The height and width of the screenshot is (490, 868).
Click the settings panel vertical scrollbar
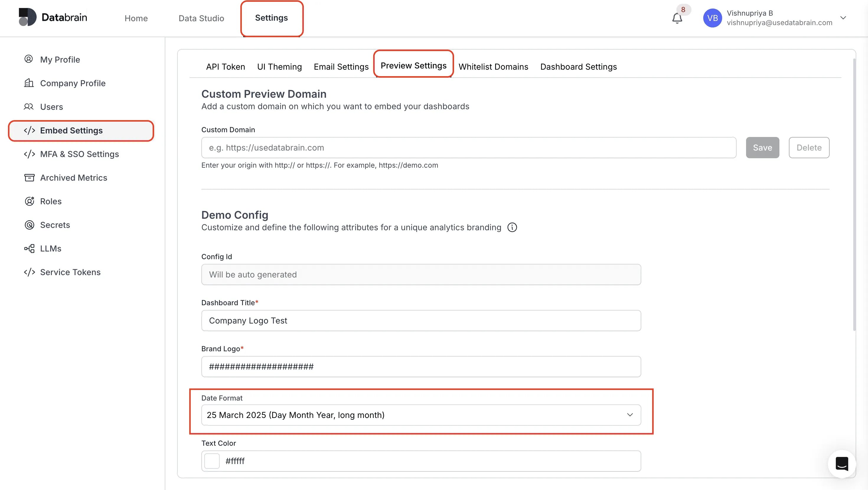tap(854, 195)
